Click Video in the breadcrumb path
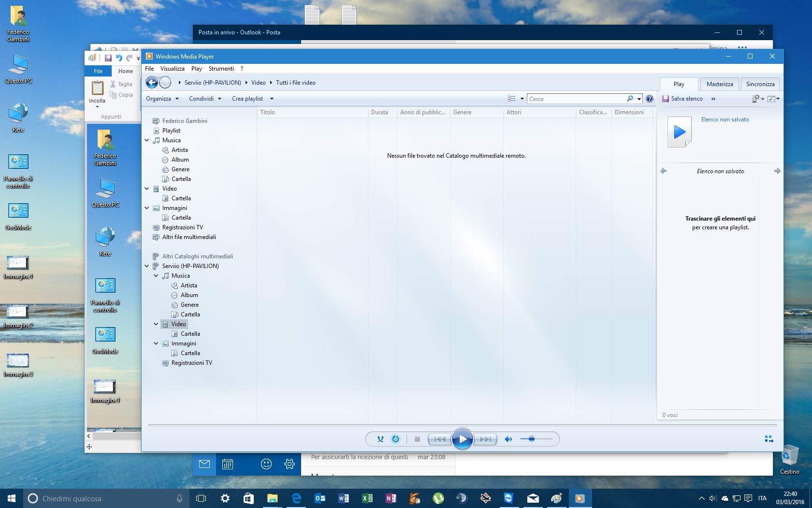 tap(259, 83)
